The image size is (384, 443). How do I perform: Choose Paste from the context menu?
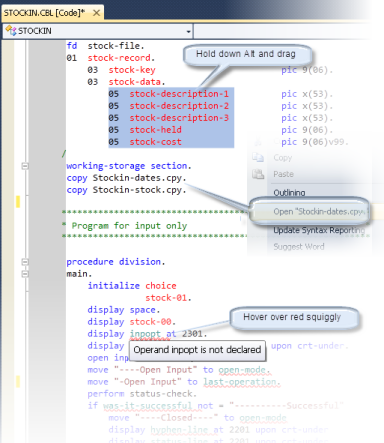[283, 174]
